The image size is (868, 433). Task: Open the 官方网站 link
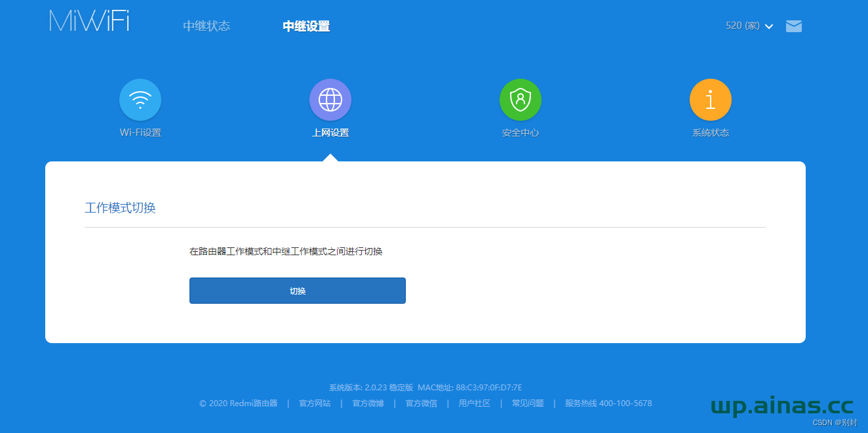pyautogui.click(x=314, y=403)
